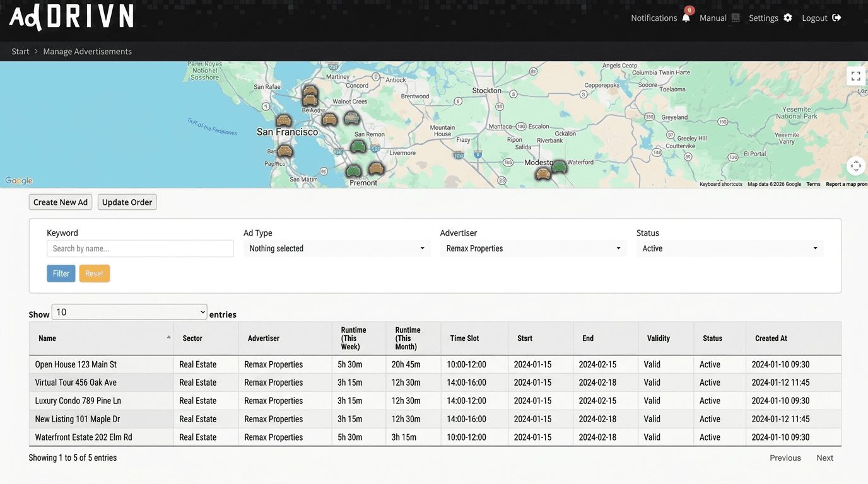Open the Ad Type dropdown
Screen dimensions: 868x484
tap(337, 248)
